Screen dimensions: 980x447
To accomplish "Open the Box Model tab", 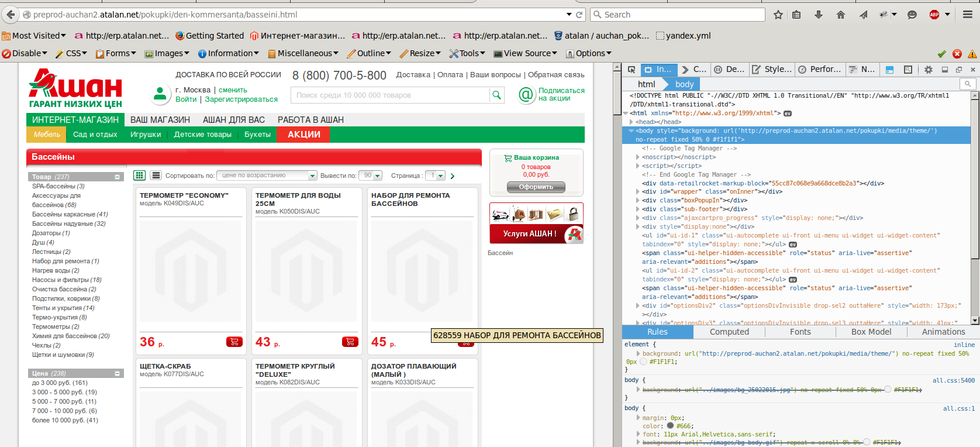I will [x=871, y=332].
